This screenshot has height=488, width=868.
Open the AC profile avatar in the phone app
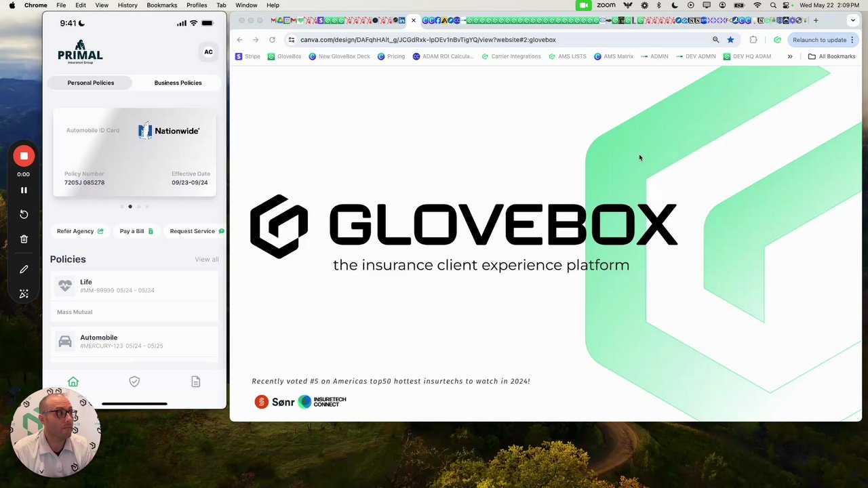(208, 52)
